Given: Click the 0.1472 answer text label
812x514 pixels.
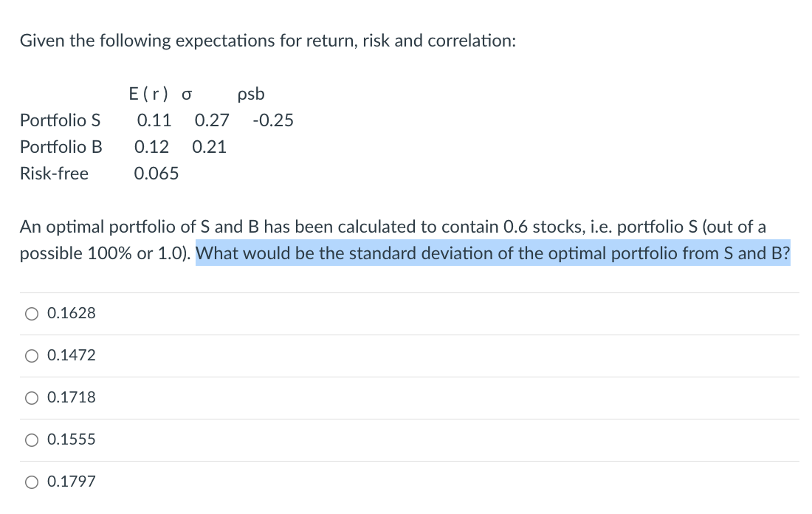Looking at the screenshot, I should coord(72,355).
